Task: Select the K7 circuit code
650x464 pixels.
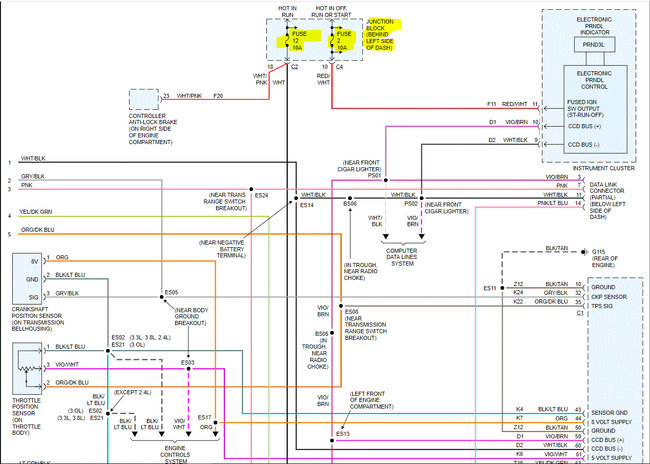Action: coord(519,418)
